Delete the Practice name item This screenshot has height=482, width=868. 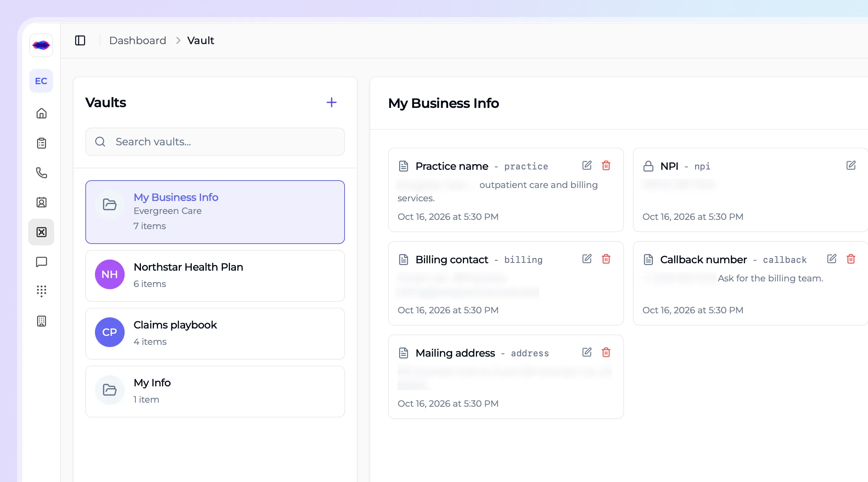[x=606, y=165]
